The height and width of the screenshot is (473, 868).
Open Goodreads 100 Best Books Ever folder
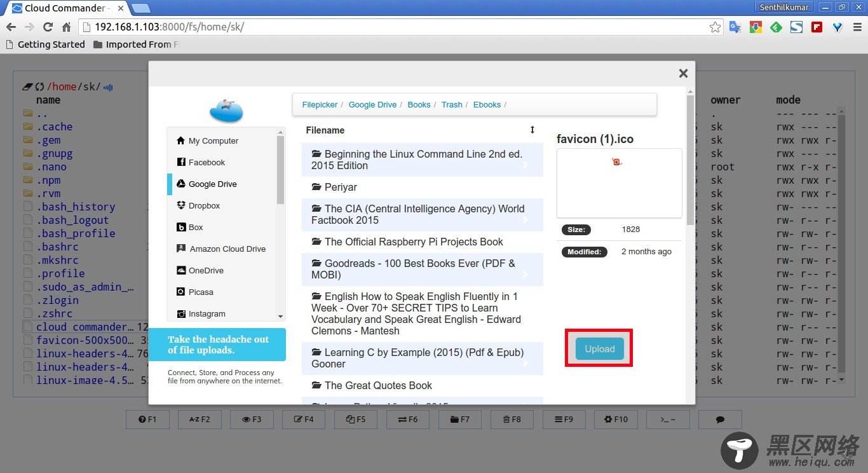pos(422,269)
